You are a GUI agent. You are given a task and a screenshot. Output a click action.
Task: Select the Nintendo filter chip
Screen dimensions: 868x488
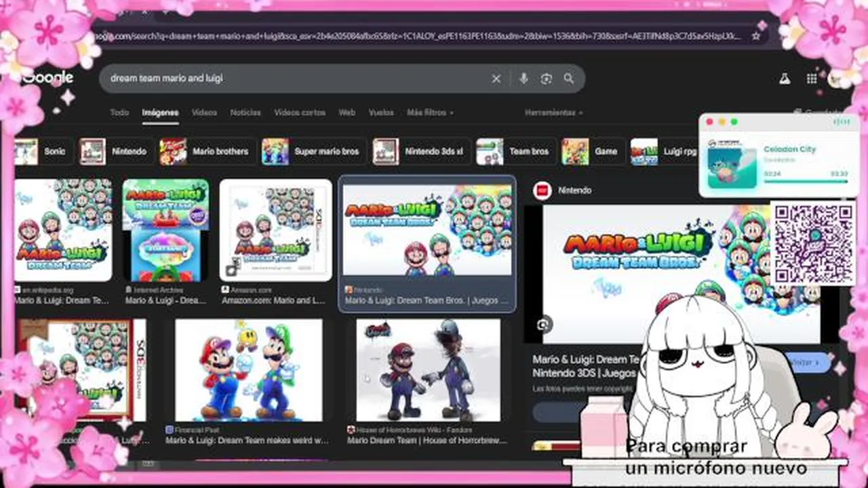coord(115,152)
